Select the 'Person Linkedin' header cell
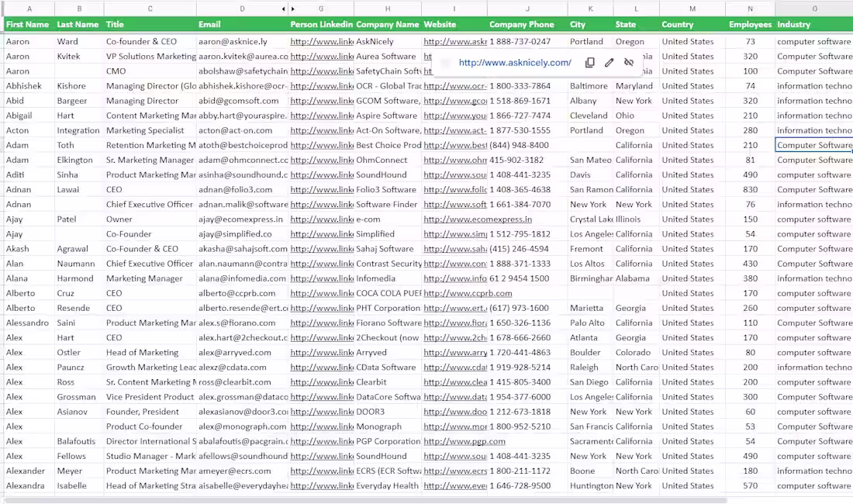Viewport: 853px width, 504px height. click(x=322, y=25)
